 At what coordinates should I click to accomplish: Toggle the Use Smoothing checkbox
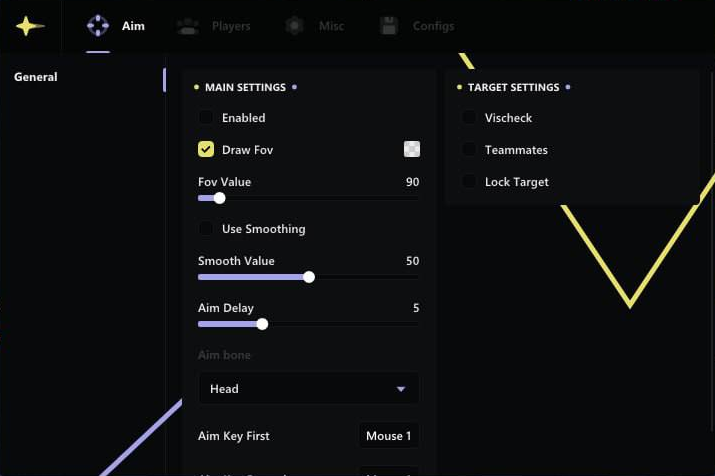coord(206,229)
